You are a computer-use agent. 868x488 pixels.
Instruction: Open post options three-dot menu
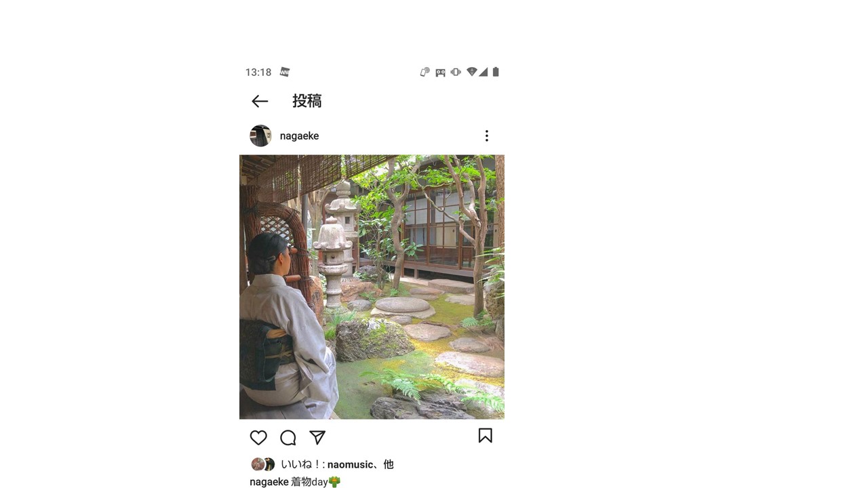click(x=486, y=136)
